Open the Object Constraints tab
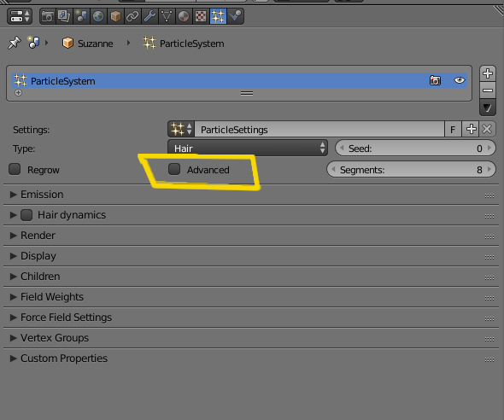 (132, 16)
